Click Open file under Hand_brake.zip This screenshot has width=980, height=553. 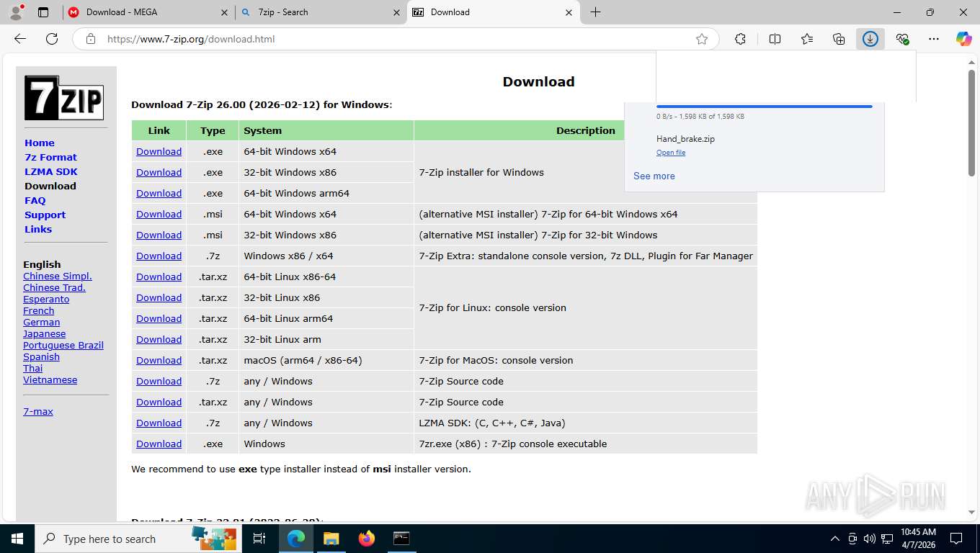[x=671, y=153]
